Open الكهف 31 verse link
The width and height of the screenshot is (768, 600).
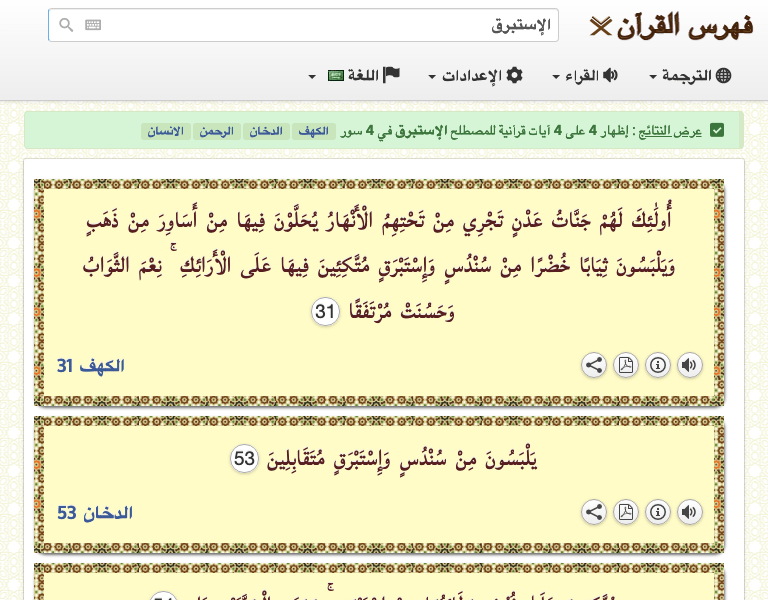(91, 366)
